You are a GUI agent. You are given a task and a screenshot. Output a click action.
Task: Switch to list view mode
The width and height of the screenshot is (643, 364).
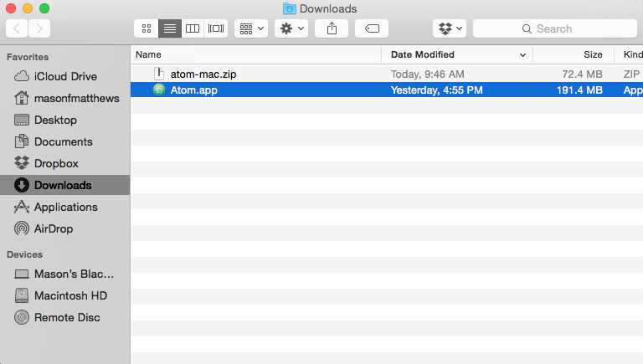pyautogui.click(x=169, y=28)
